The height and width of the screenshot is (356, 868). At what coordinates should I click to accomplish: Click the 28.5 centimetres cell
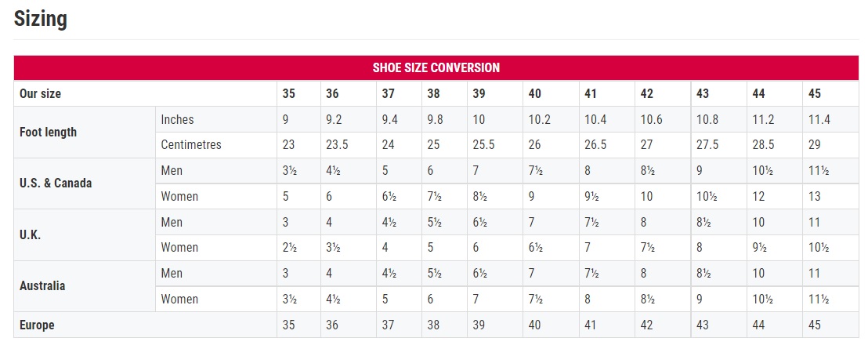(x=763, y=145)
